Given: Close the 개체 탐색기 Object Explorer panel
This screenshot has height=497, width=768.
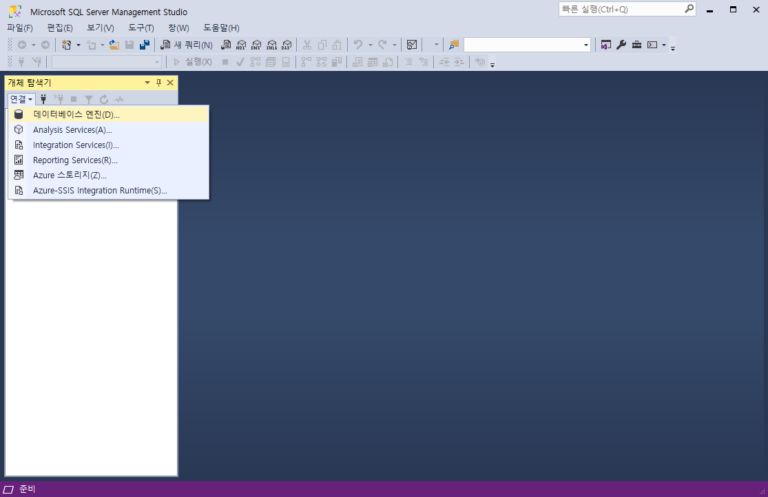Looking at the screenshot, I should pyautogui.click(x=170, y=83).
